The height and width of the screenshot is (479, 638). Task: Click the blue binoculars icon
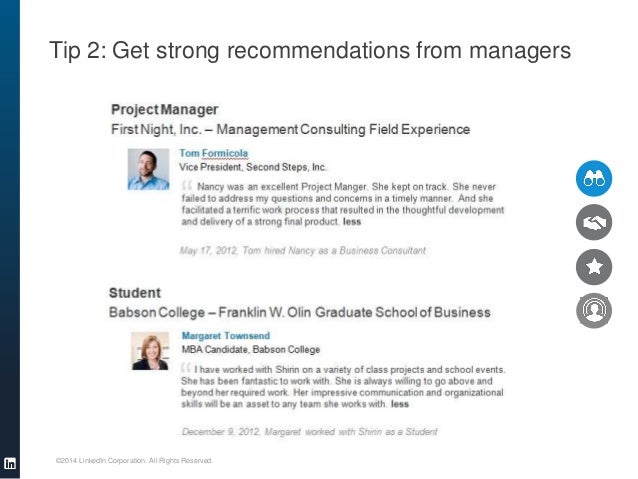pos(593,178)
